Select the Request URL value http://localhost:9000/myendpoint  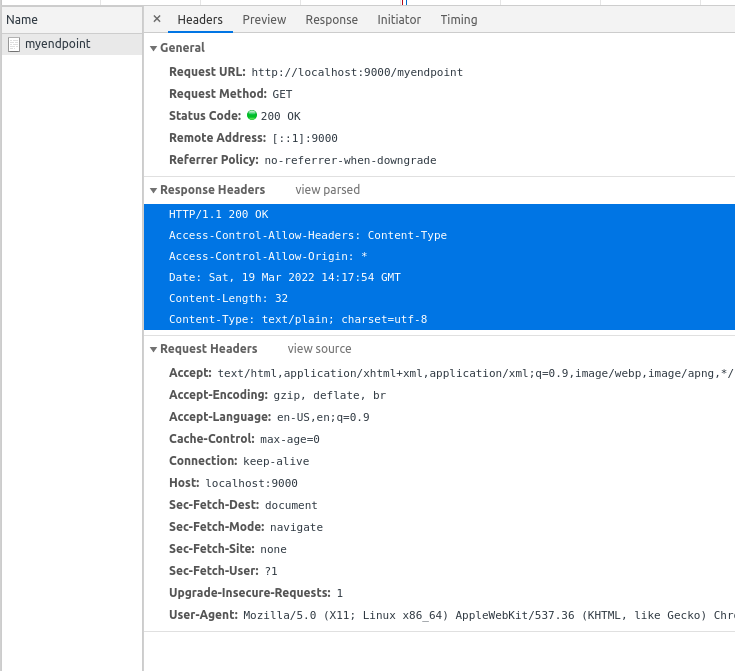pos(357,72)
